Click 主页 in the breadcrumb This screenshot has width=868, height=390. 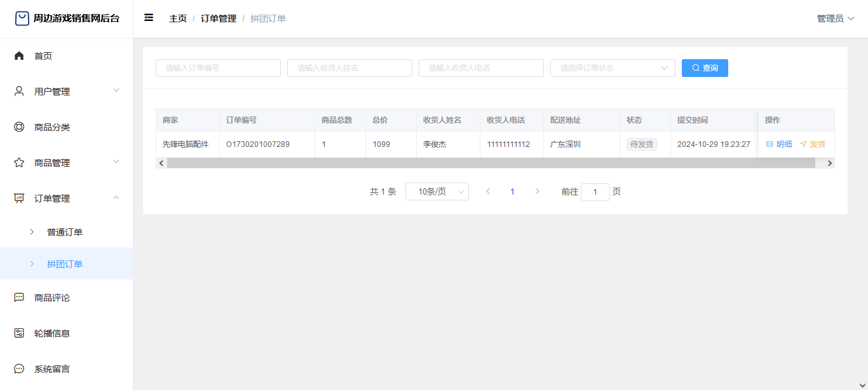(178, 18)
